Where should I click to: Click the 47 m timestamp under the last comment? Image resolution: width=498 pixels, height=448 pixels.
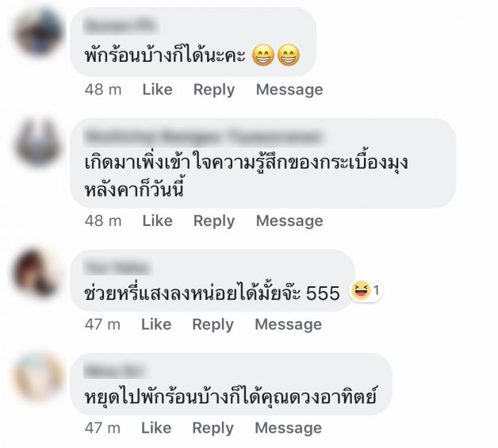102,427
